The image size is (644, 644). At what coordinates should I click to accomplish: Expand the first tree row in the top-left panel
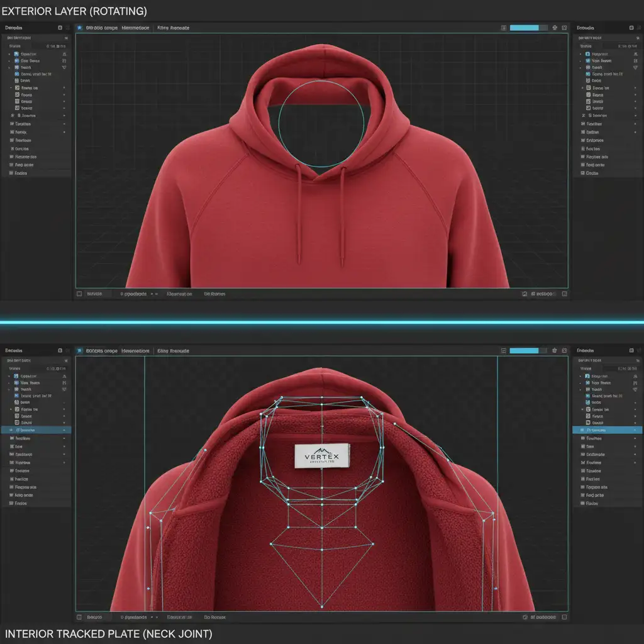[x=9, y=54]
